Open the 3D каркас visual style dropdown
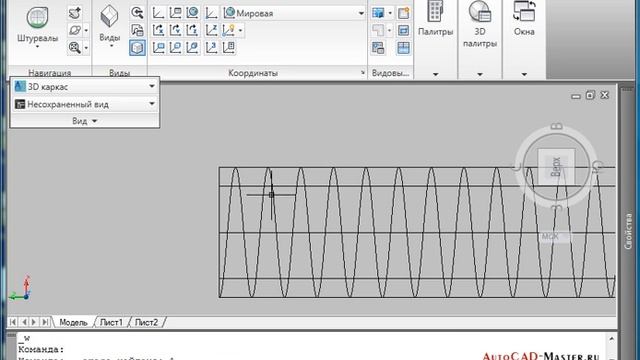Image resolution: width=640 pixels, height=360 pixels. (85, 87)
